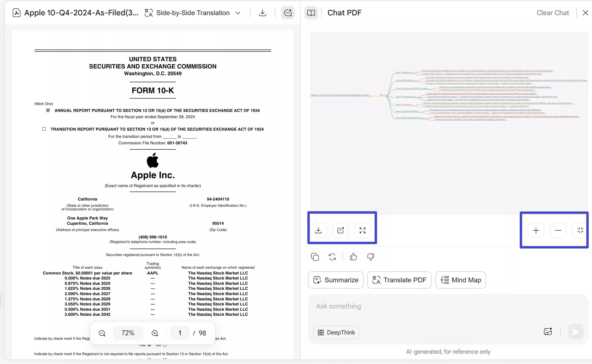Download the mind map image
This screenshot has width=592, height=364.
[319, 230]
